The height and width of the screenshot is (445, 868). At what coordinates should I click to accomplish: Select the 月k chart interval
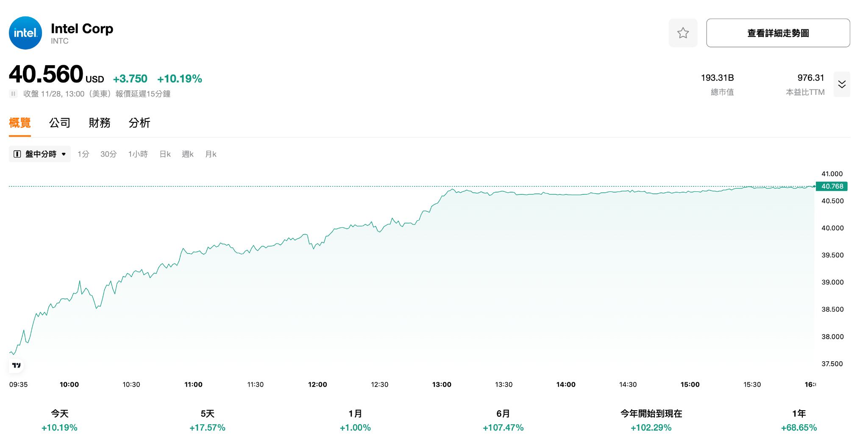(211, 154)
